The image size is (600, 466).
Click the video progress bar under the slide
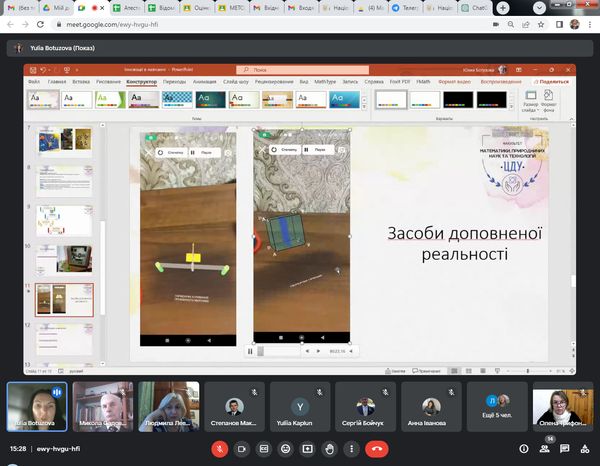pyautogui.click(x=281, y=351)
